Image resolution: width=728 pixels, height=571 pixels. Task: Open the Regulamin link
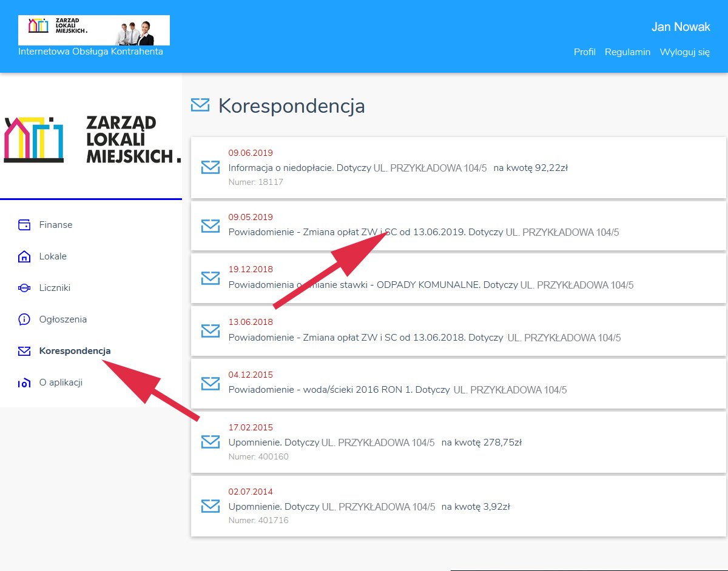point(627,52)
